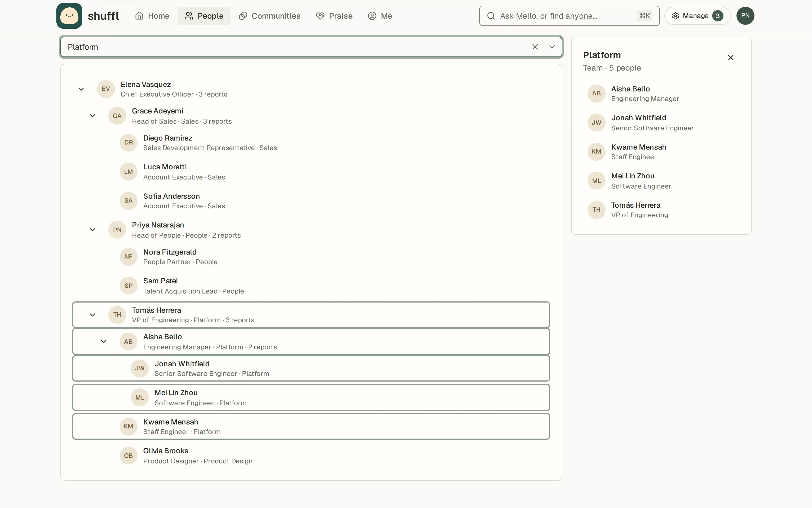Open Sofia Andersson's row

(311, 201)
